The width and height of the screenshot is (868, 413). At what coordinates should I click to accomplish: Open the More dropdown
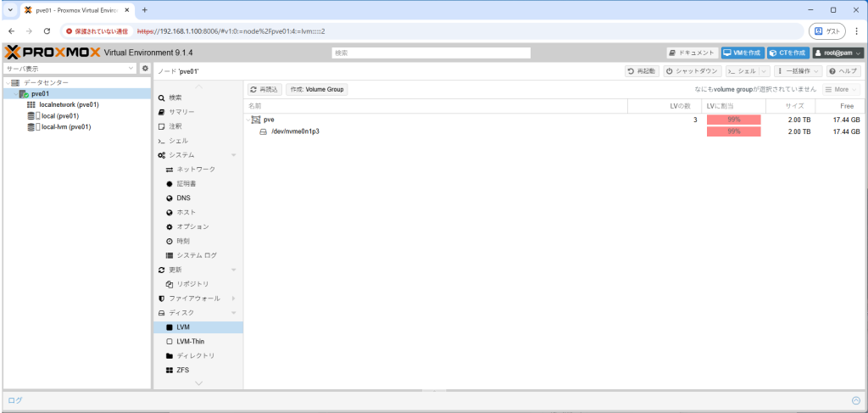[842, 89]
